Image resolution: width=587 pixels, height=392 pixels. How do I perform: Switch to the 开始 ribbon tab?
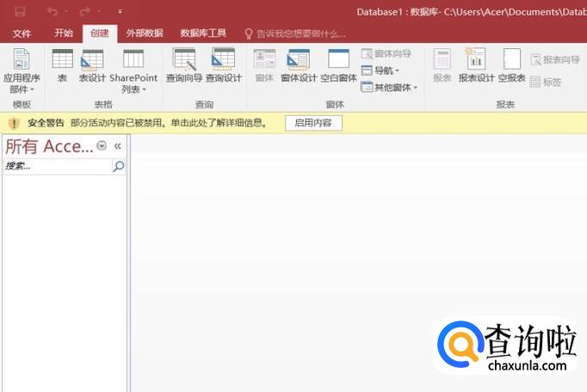tap(64, 33)
